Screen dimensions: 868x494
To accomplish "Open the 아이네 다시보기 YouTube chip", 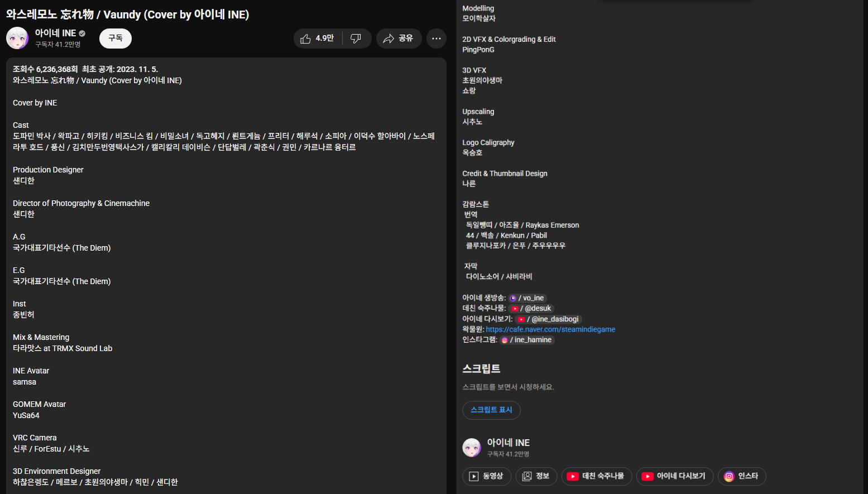I will [x=675, y=476].
